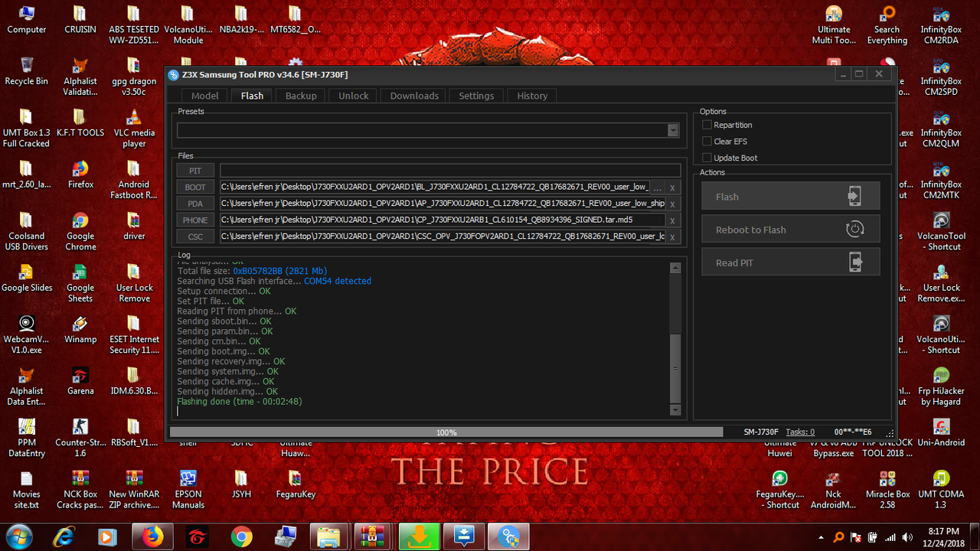Click the PIT file button
980x551 pixels.
[195, 171]
